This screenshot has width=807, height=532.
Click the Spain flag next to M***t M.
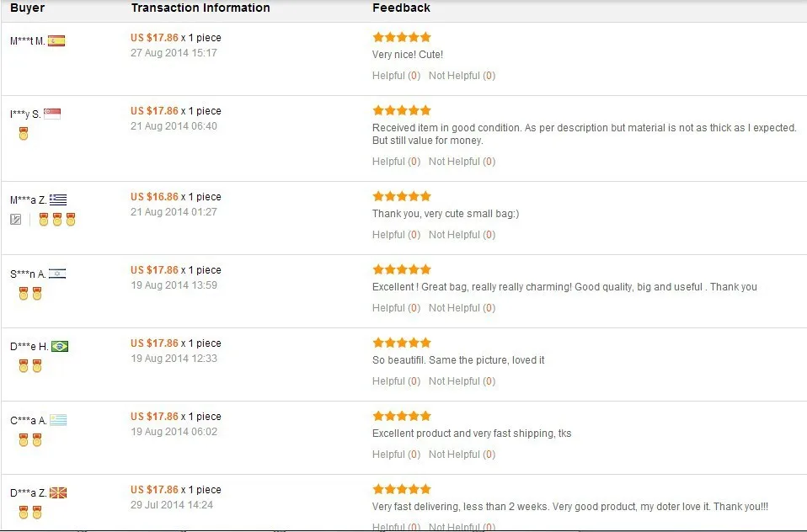point(56,40)
